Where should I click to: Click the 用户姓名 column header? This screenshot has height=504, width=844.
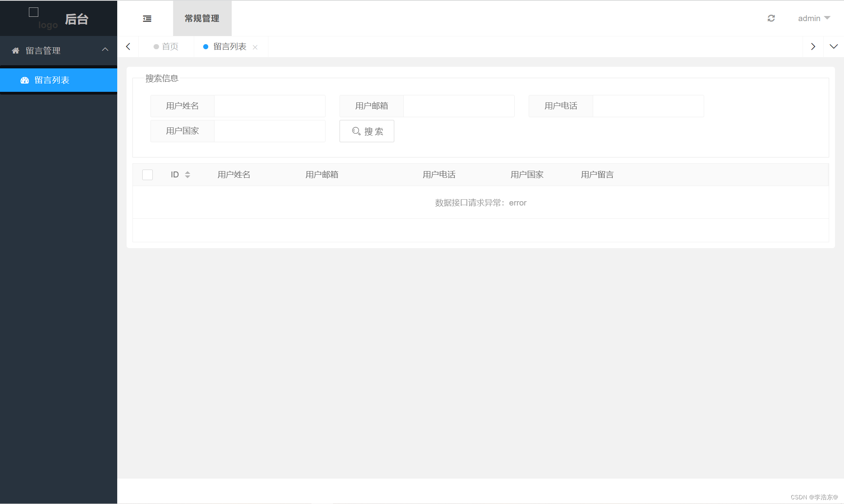pyautogui.click(x=234, y=175)
